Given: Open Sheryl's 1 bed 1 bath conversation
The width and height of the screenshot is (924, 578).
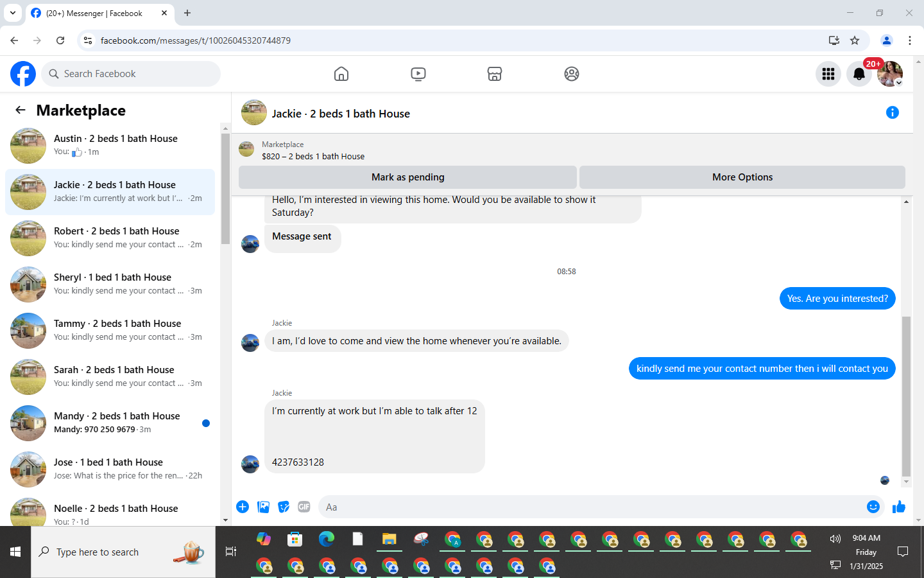Looking at the screenshot, I should [110, 285].
